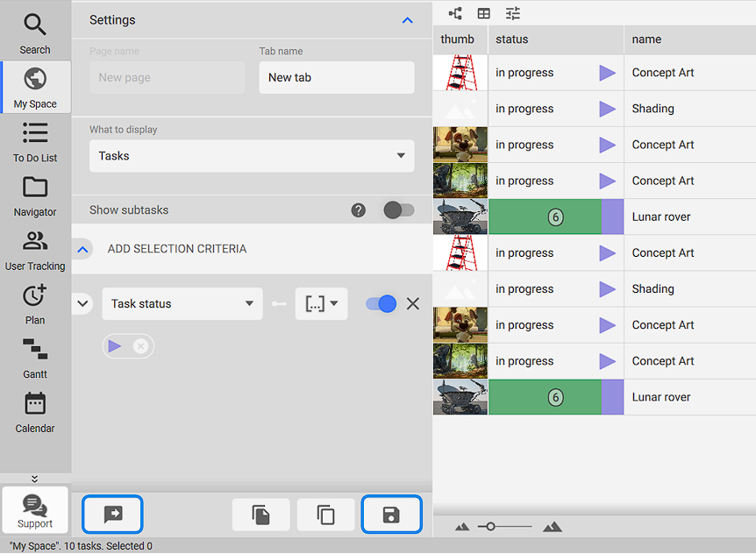Screen dimensions: 756x554
Task: Open the Task status field dropdown
Action: click(x=182, y=303)
